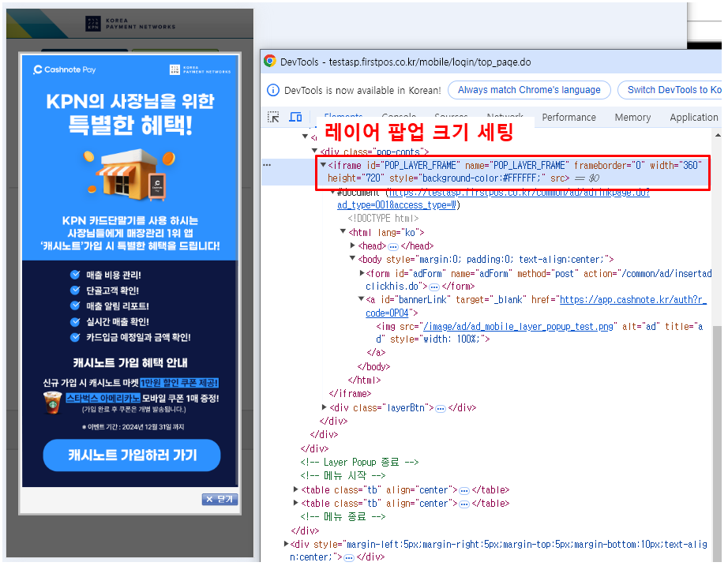Click the store illustration in the popup
This screenshot has width=728, height=566.
129,174
